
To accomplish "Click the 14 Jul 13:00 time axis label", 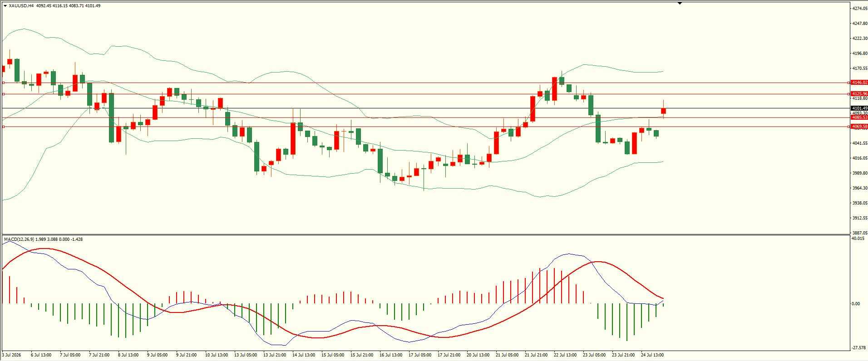I will click(x=304, y=355).
